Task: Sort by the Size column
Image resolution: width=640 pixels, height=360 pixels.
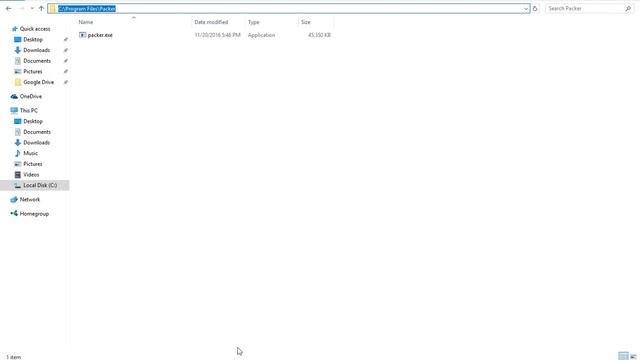Action: 306,22
